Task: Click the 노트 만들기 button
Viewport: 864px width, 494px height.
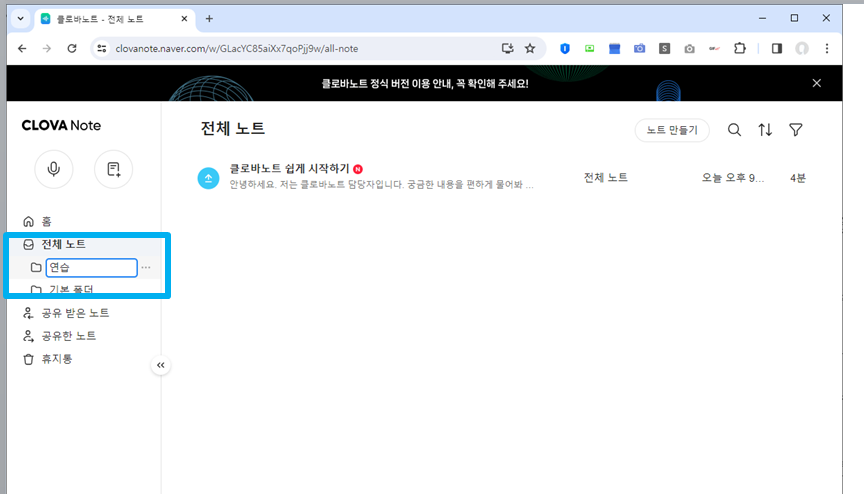Action: pos(672,130)
